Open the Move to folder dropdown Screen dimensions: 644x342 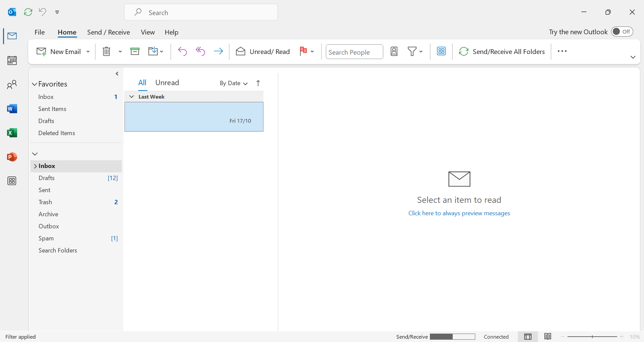[156, 51]
